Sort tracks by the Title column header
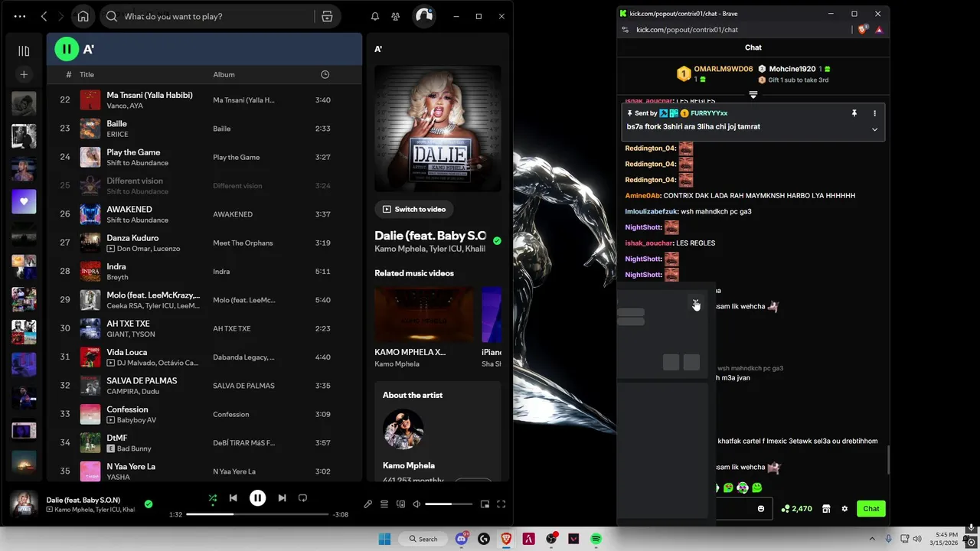This screenshot has width=980, height=551. (x=87, y=74)
